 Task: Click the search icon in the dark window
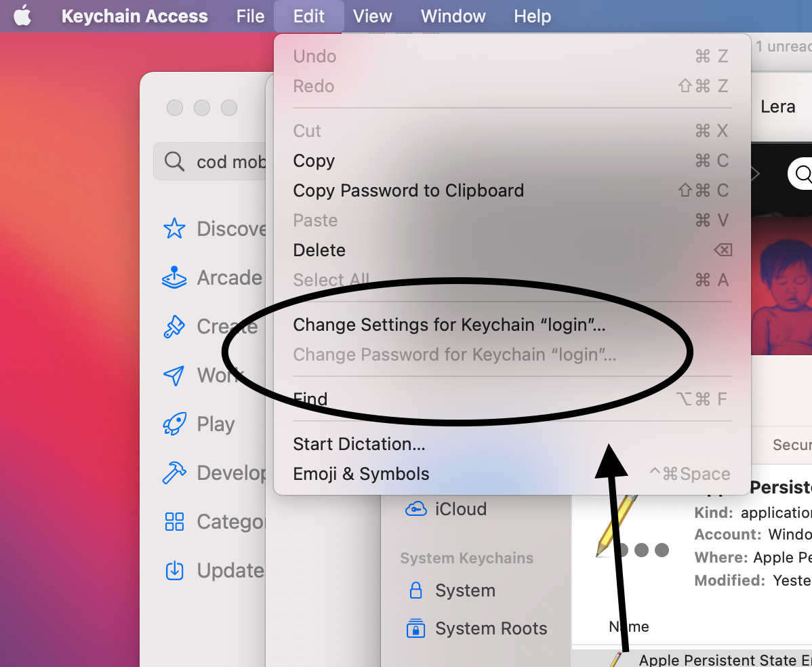pyautogui.click(x=803, y=174)
